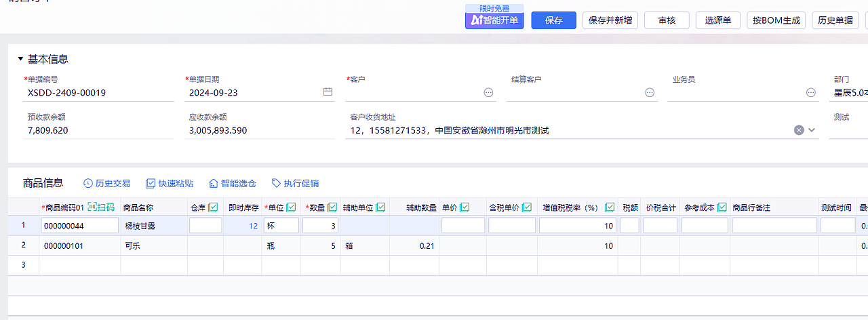Click product code input 000000044
Image resolution: width=868 pixels, height=320 pixels.
click(80, 226)
